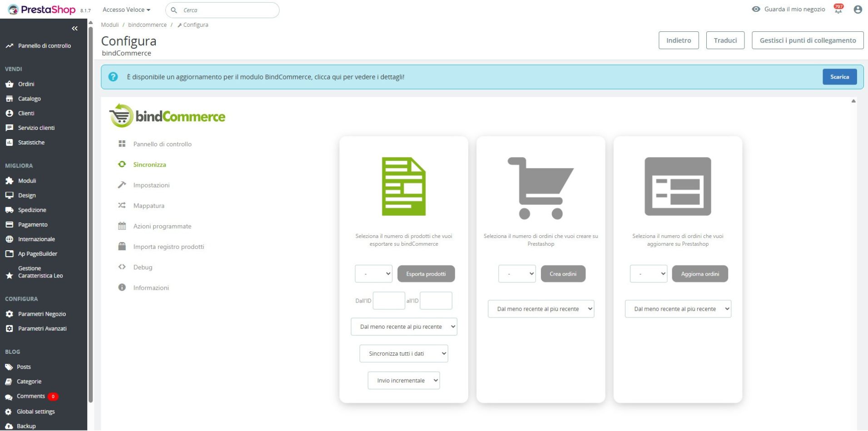Open user profile avatar icon
The image size is (868, 431).
tap(858, 10)
